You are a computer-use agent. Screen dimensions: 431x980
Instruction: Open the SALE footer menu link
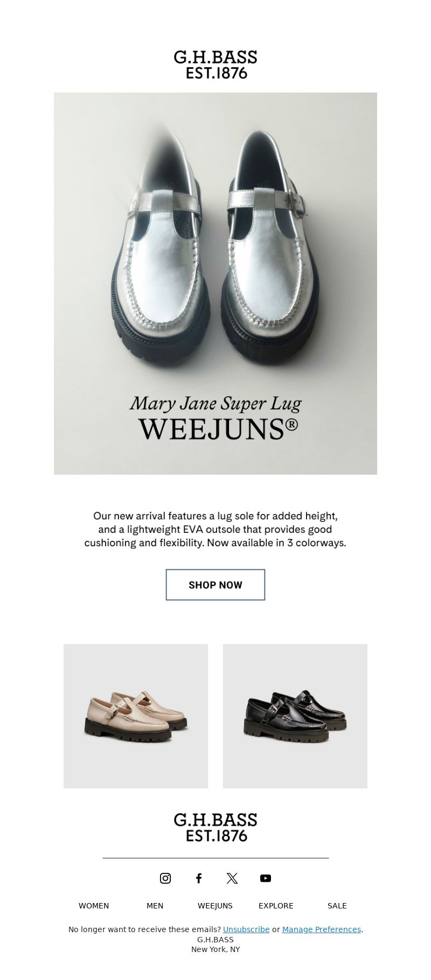pyautogui.click(x=337, y=906)
